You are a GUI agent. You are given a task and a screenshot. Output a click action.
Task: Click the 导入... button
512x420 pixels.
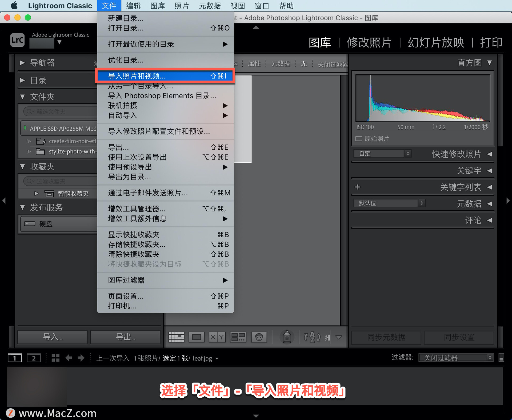click(53, 337)
